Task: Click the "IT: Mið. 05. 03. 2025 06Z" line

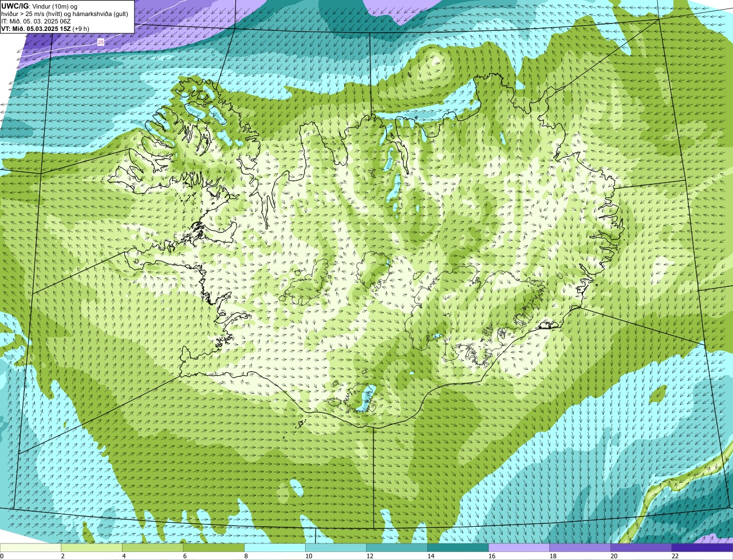Action: pyautogui.click(x=36, y=21)
